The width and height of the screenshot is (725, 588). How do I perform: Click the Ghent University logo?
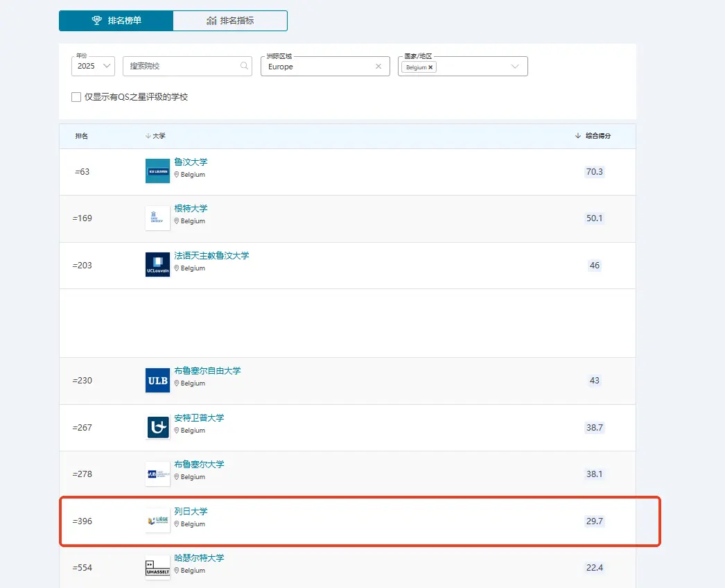click(157, 218)
